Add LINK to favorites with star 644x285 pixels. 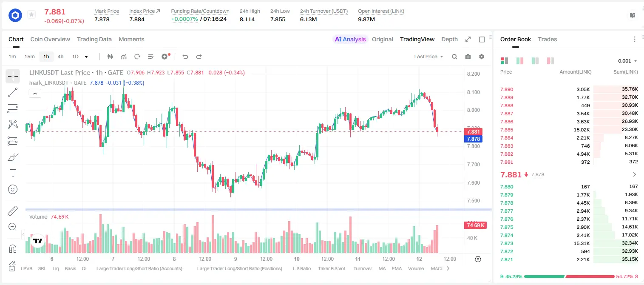31,15
